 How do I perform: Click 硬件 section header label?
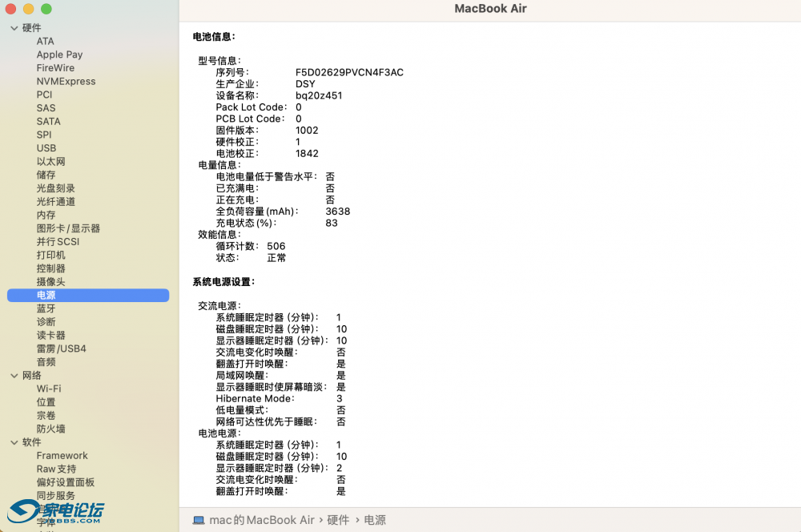(32, 28)
